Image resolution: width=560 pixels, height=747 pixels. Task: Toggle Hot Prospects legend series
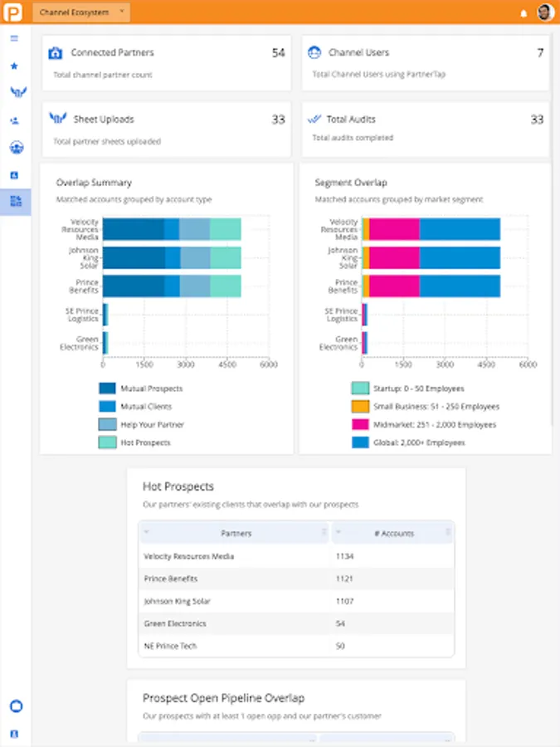point(145,443)
